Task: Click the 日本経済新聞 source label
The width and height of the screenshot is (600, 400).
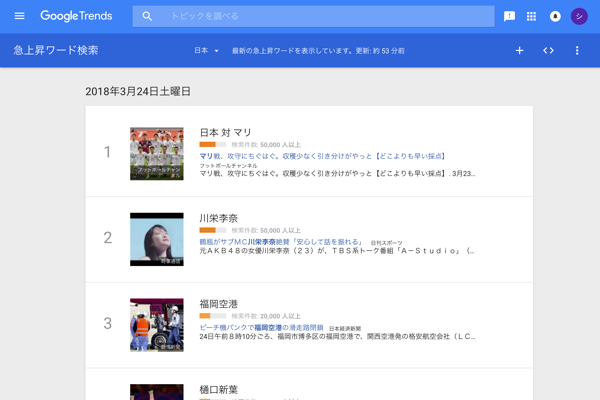Action: 345,328
